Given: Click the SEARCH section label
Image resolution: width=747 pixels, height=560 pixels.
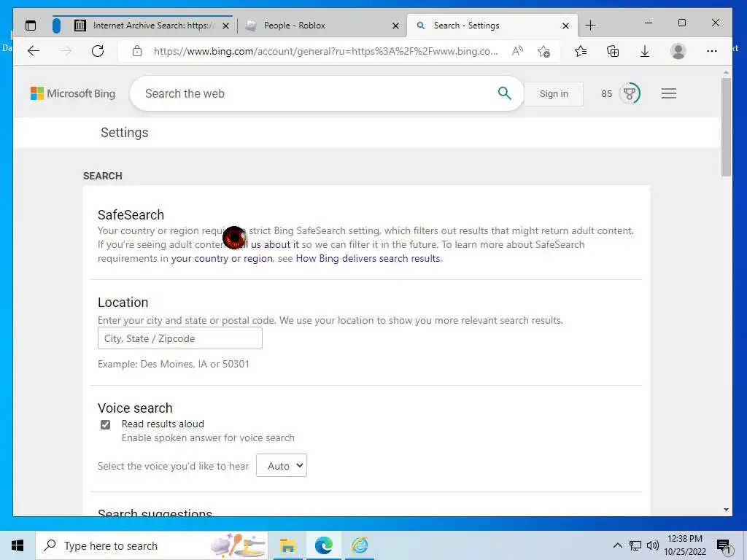Looking at the screenshot, I should [x=103, y=176].
